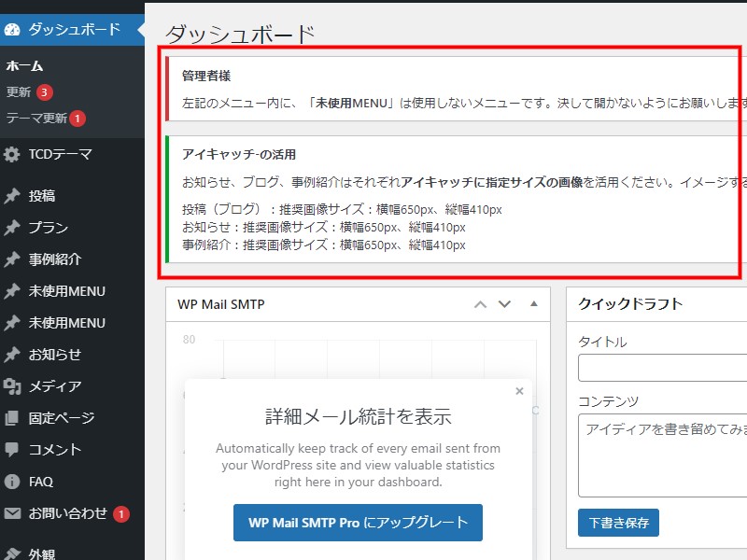
Task: Click the 固定ページ pages icon
Action: pos(13,418)
